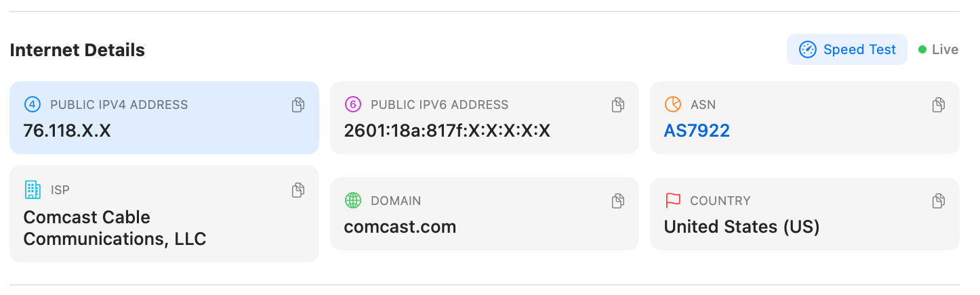
Task: Click the United States (US) country text
Action: tap(741, 227)
